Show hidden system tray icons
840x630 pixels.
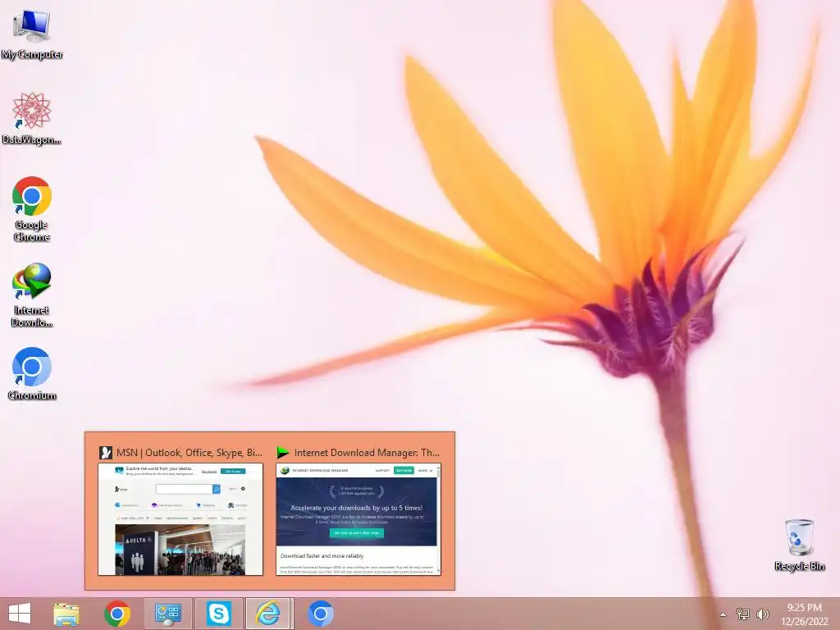click(x=724, y=614)
